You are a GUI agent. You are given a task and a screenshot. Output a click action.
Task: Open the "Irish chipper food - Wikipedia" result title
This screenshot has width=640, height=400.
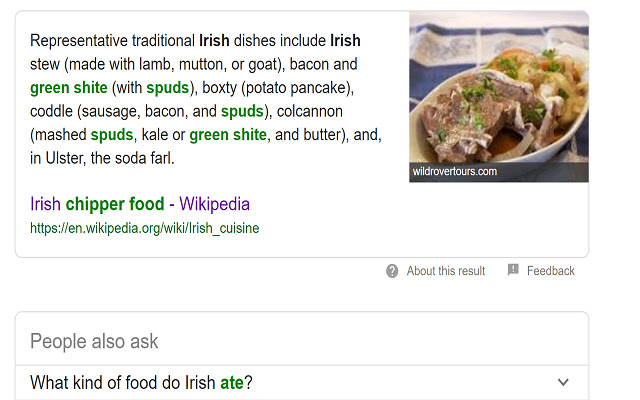(x=140, y=204)
